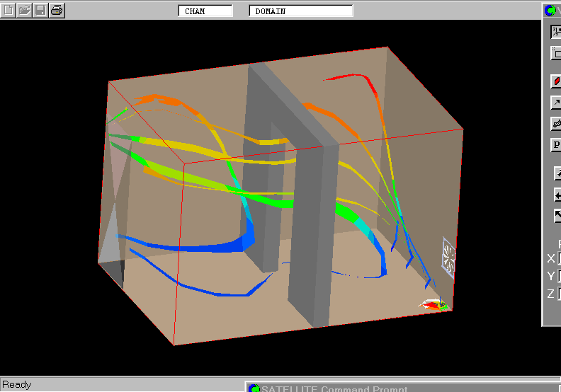The image size is (561, 392).
Task: Click the X coordinate field
Action: click(559, 259)
